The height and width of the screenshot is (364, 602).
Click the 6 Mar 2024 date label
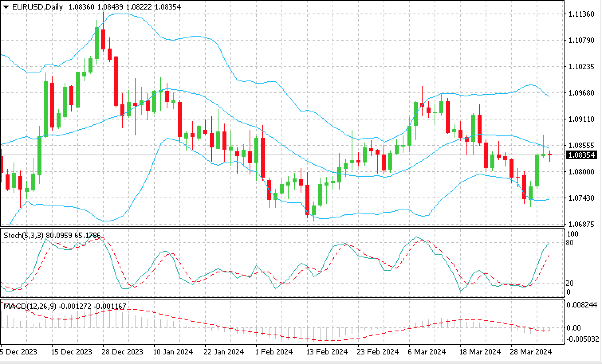click(x=427, y=352)
